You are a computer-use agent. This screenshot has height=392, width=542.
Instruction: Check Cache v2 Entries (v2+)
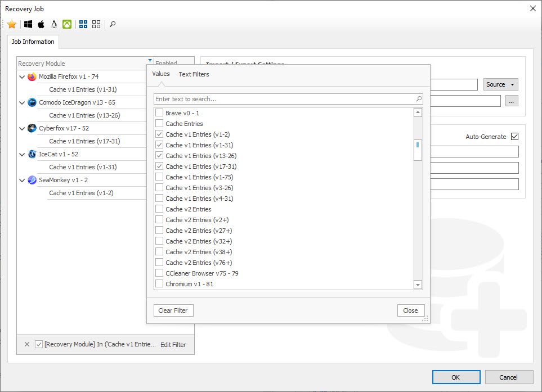pos(159,220)
